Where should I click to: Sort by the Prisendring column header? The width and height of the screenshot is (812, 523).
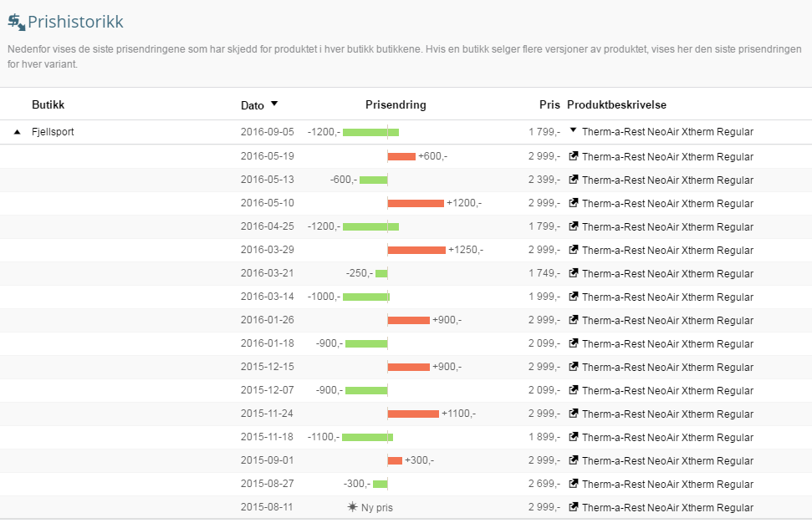point(396,104)
